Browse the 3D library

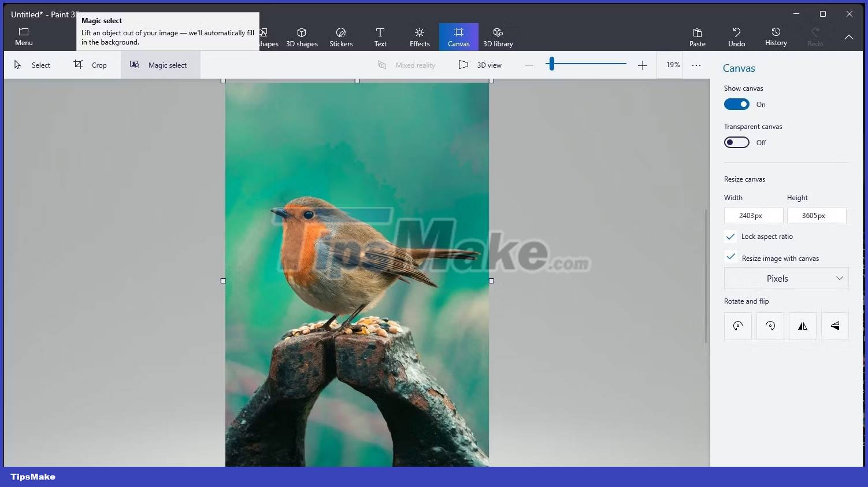pos(498,36)
